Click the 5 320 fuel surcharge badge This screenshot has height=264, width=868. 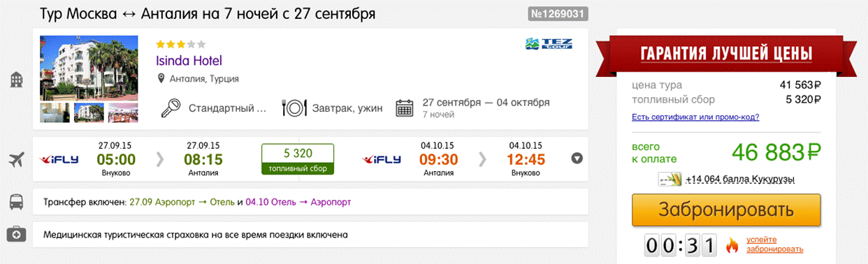point(298,159)
